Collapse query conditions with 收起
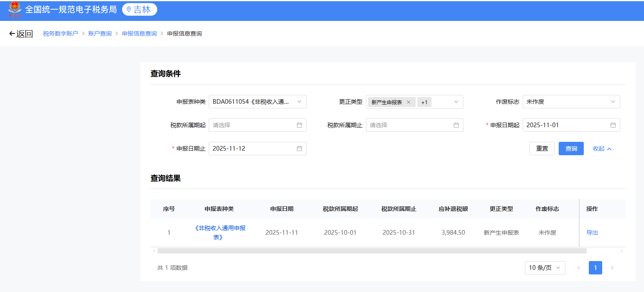The image size is (644, 292). coord(602,149)
